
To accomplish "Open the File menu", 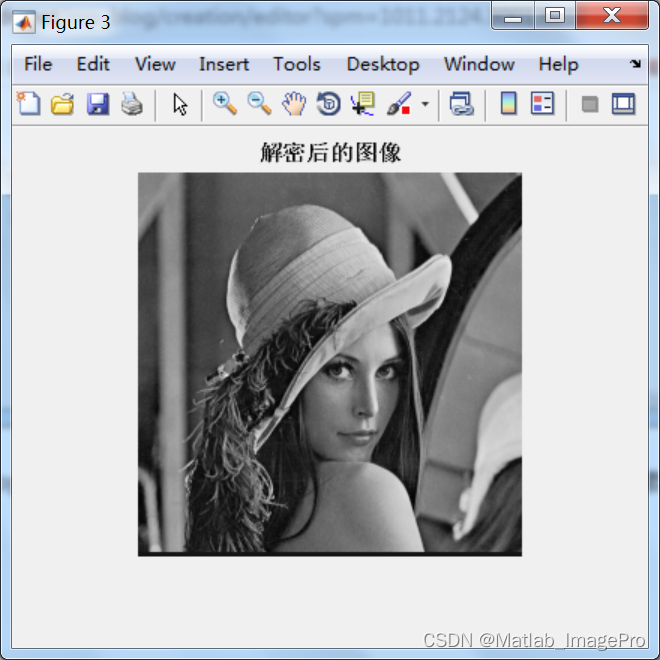I will point(38,64).
